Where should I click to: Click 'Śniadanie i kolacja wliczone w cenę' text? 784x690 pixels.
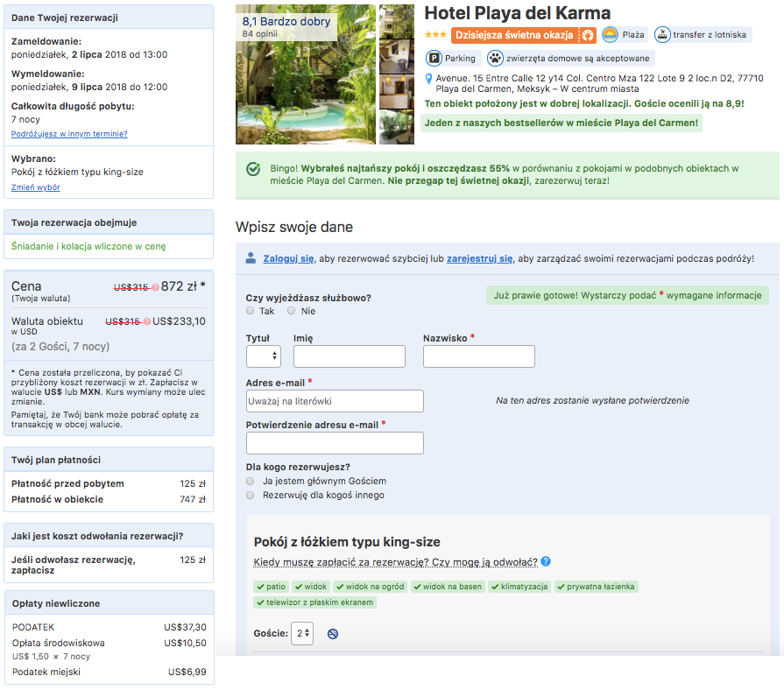88,246
